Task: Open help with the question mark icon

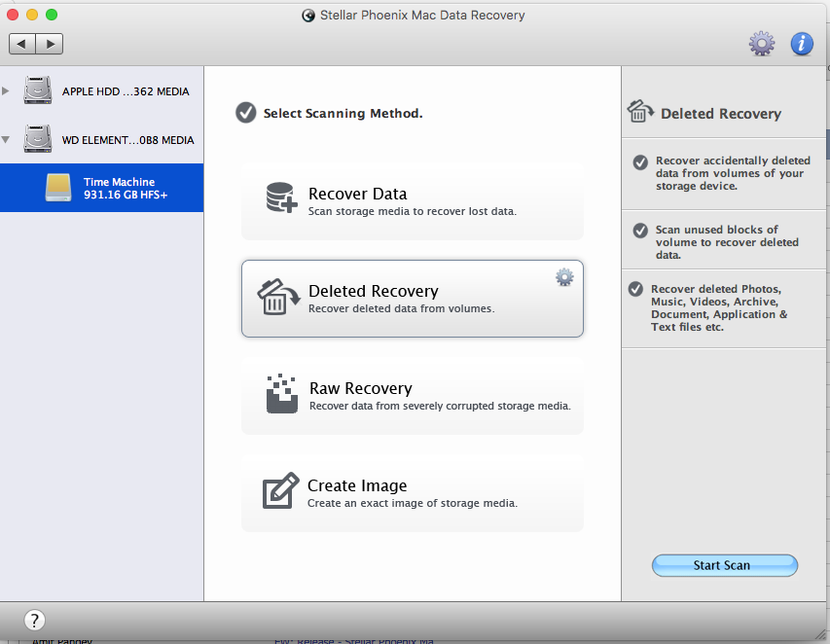Action: 34,620
